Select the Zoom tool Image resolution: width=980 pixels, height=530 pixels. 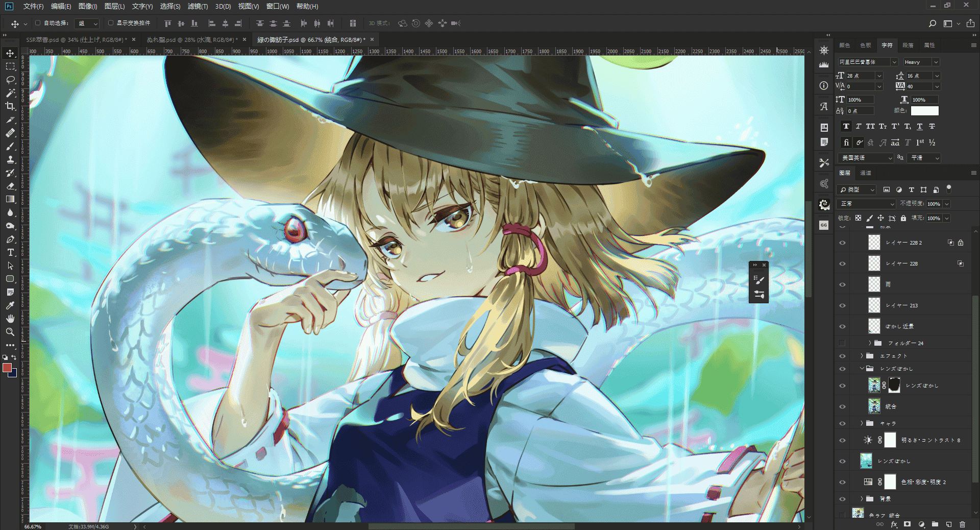coord(10,332)
